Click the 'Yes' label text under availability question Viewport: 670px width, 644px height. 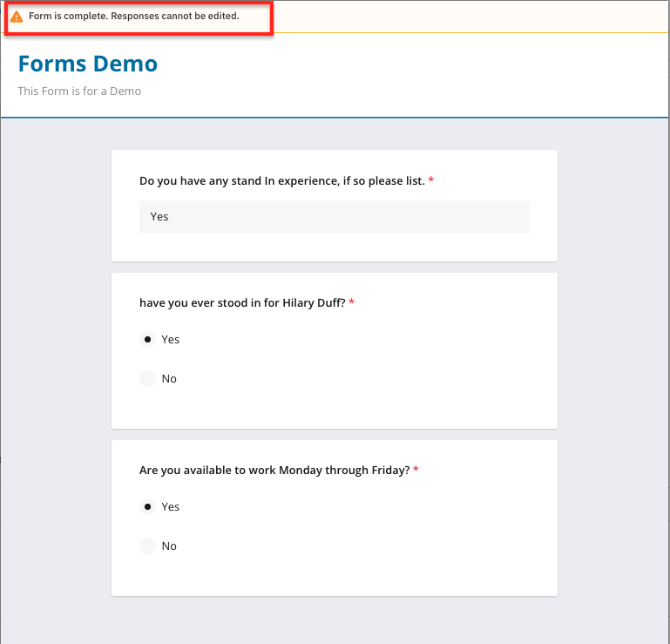point(171,507)
